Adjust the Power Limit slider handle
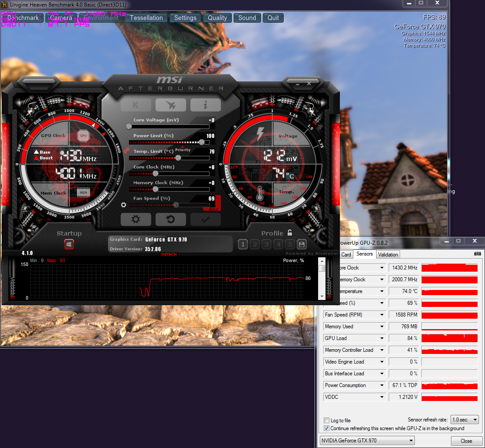This screenshot has width=485, height=448. [202, 142]
